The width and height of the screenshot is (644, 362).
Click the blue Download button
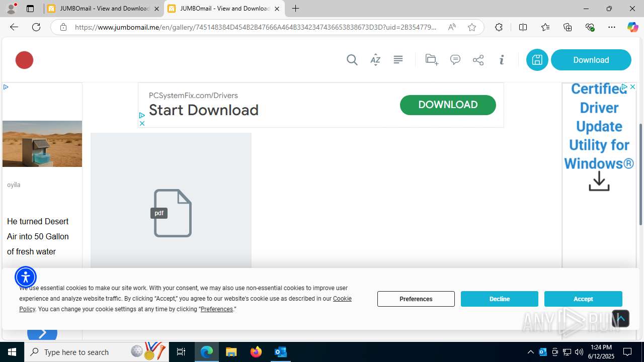(x=591, y=60)
